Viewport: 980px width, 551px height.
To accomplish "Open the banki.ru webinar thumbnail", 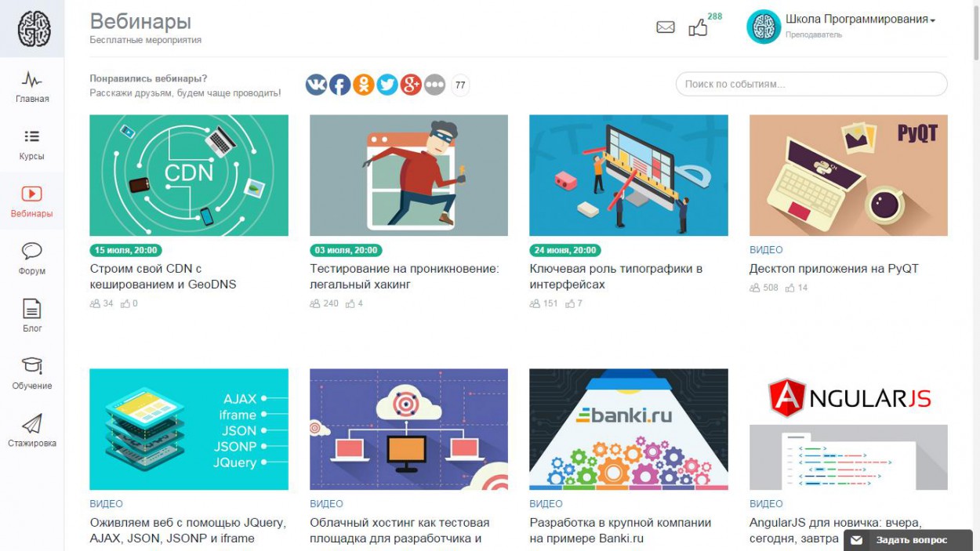I will pos(629,430).
